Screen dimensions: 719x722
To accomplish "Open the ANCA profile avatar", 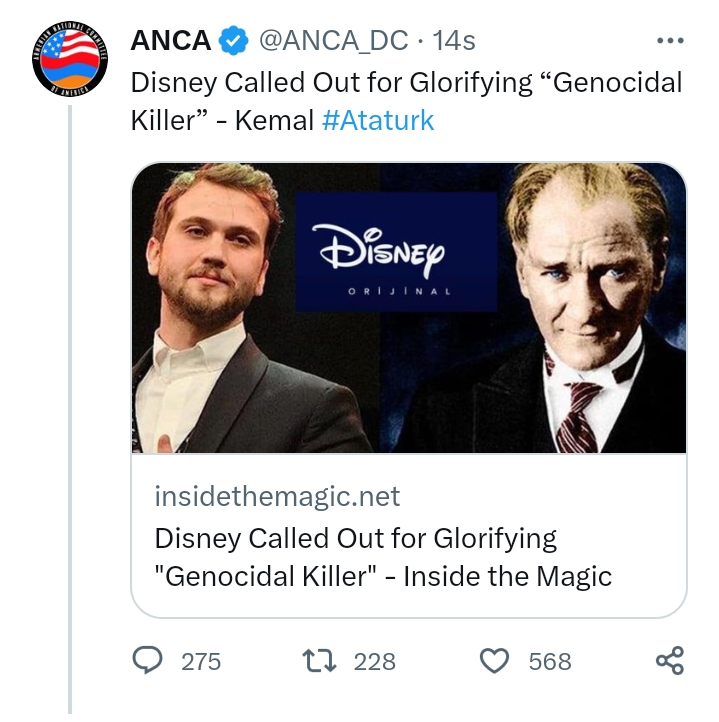I will pyautogui.click(x=68, y=58).
